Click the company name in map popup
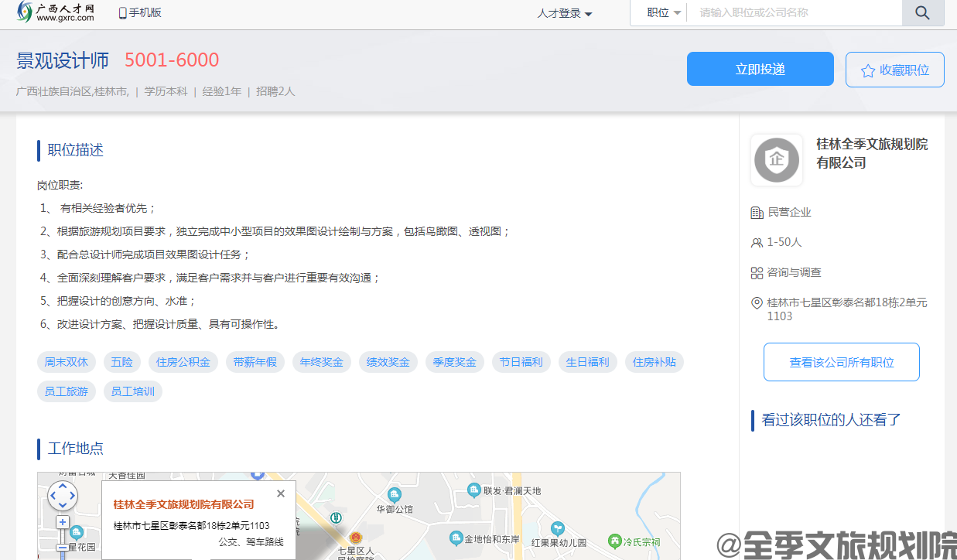Screen dimensions: 957x560 click(x=184, y=504)
